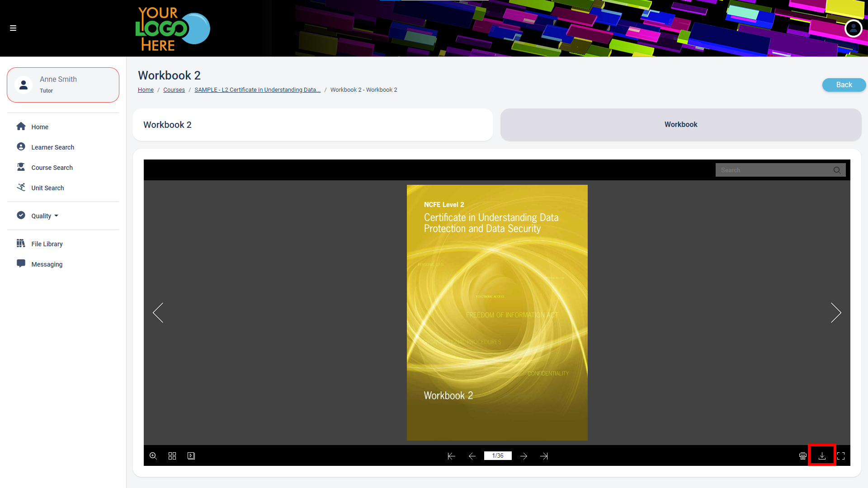Click the Workbook 2 page heading
This screenshot has height=488, width=868.
click(x=169, y=75)
